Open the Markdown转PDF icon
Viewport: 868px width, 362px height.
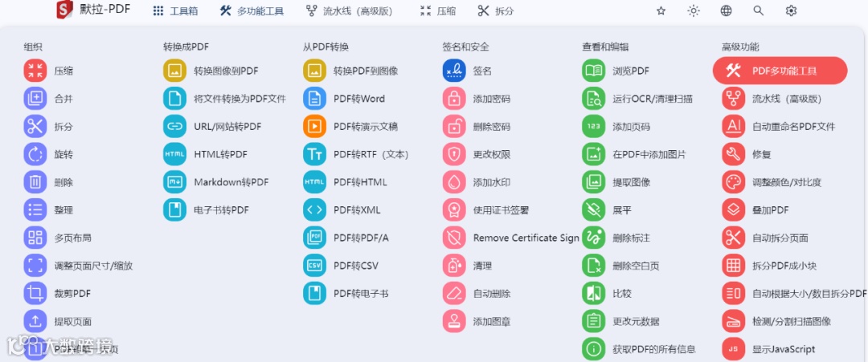point(175,182)
